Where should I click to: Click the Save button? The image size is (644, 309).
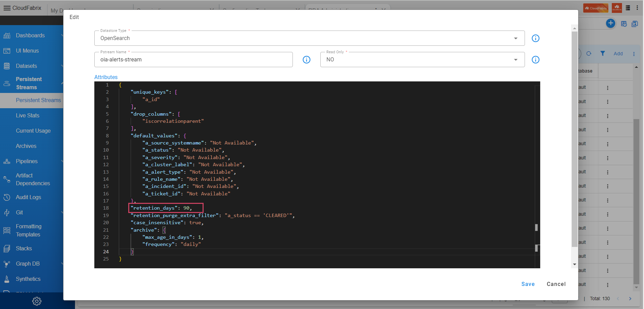528,284
